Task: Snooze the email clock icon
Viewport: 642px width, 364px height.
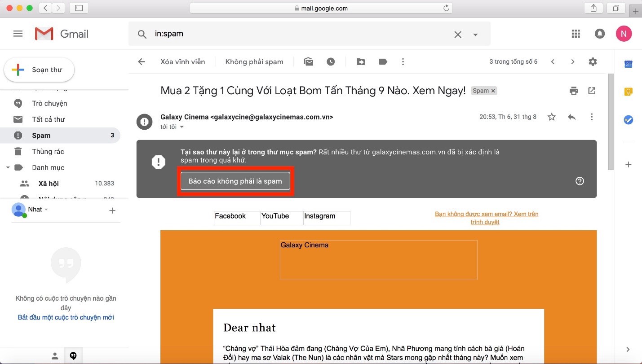Action: coord(331,62)
